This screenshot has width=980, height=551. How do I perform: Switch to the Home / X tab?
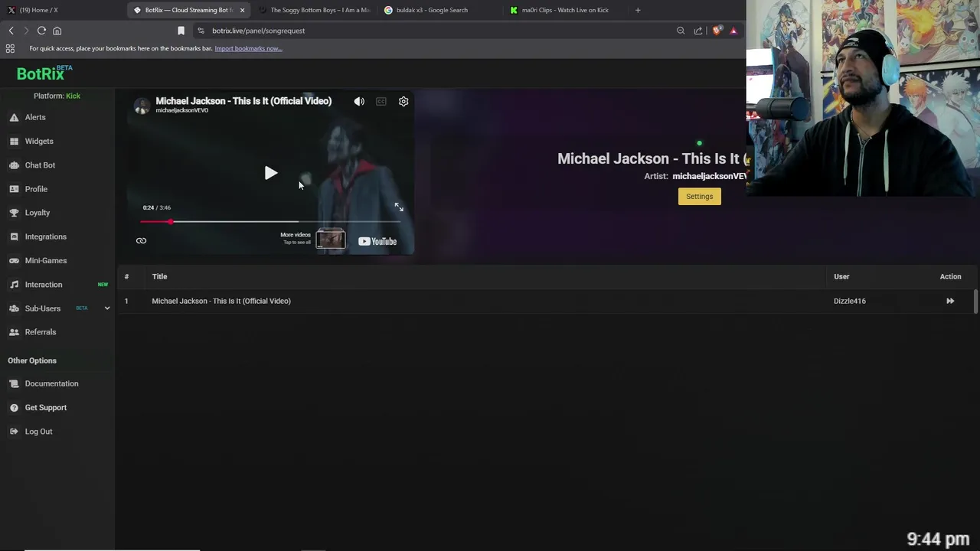pyautogui.click(x=38, y=10)
